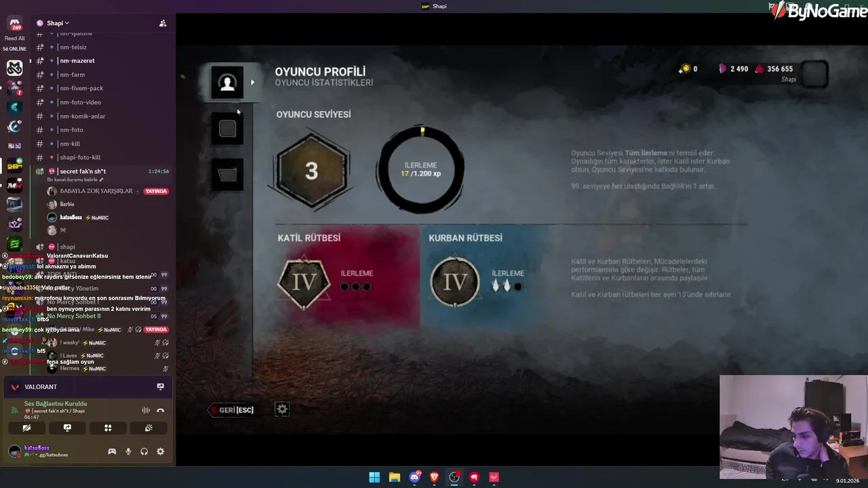Toggle headphone deafen in user panel
The width and height of the screenshot is (868, 488).
pyautogui.click(x=144, y=451)
